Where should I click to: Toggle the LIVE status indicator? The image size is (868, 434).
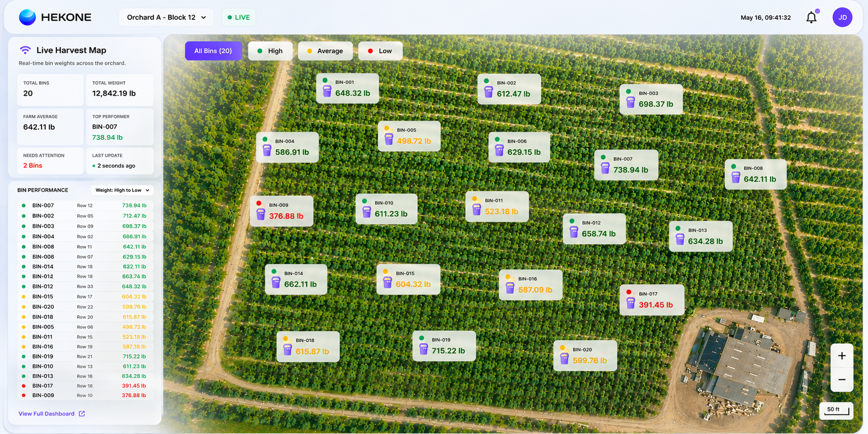tap(239, 17)
